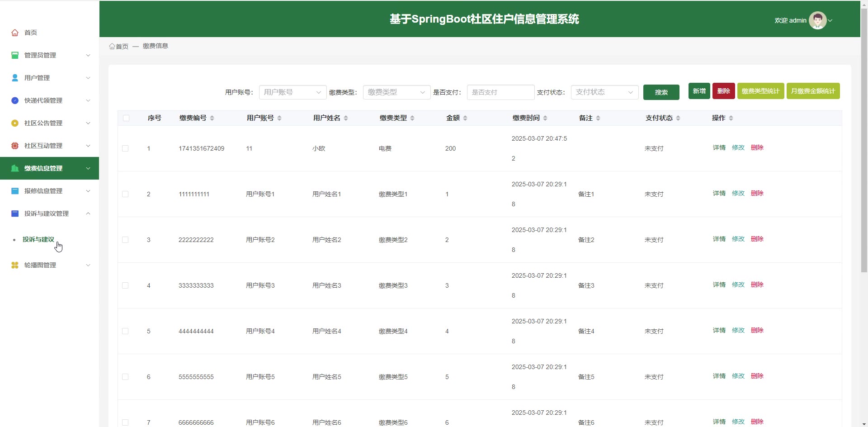Toggle the select-all checkbox in table header
This screenshot has width=868, height=427.
click(126, 118)
